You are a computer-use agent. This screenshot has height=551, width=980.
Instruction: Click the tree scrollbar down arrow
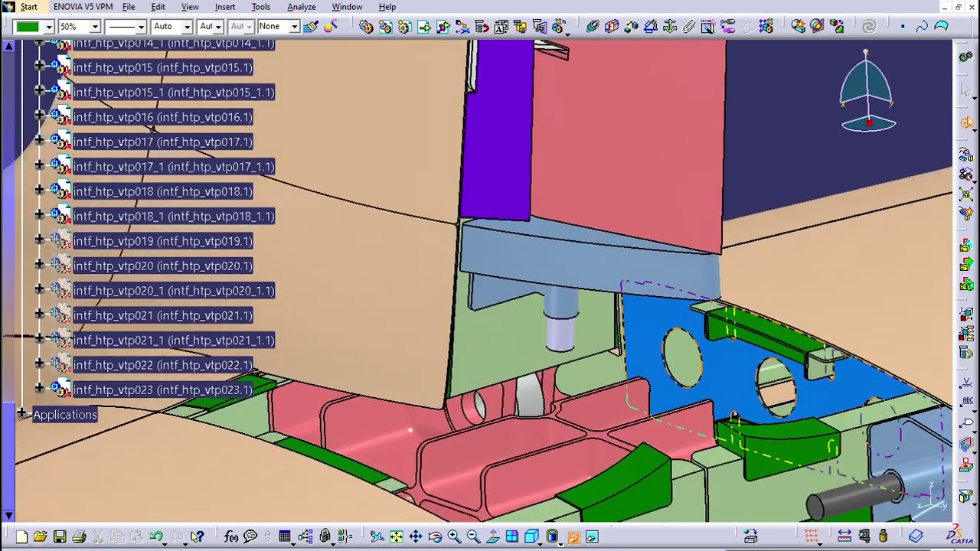[x=8, y=516]
